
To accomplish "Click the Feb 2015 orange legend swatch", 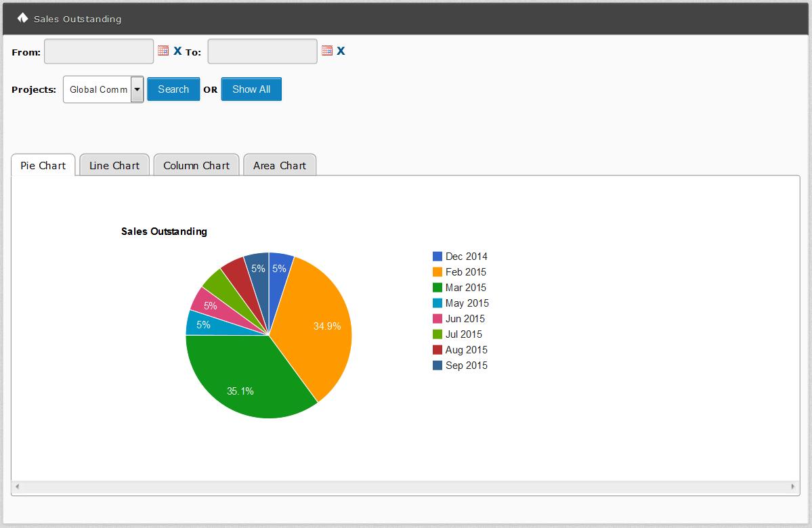I will tap(437, 272).
